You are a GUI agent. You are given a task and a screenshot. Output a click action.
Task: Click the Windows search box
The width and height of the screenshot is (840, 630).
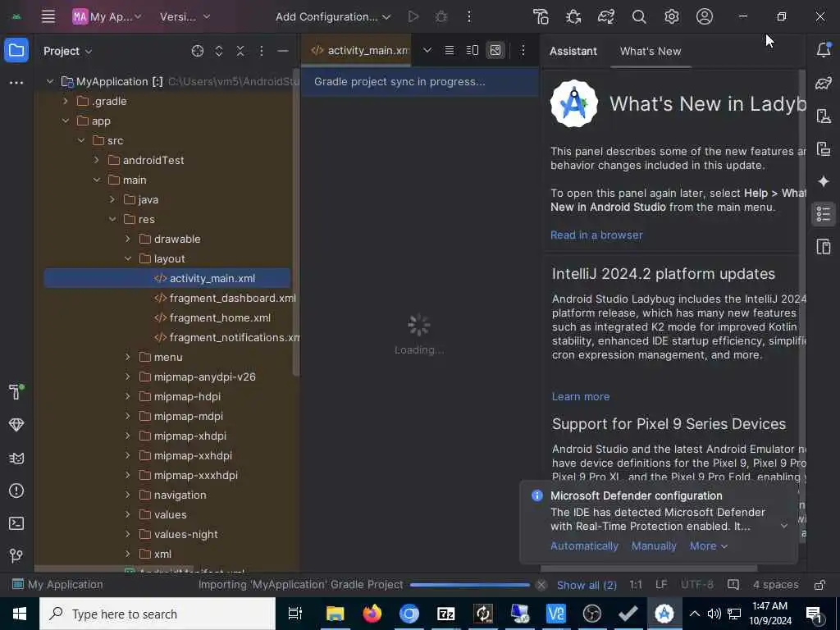coord(157,614)
